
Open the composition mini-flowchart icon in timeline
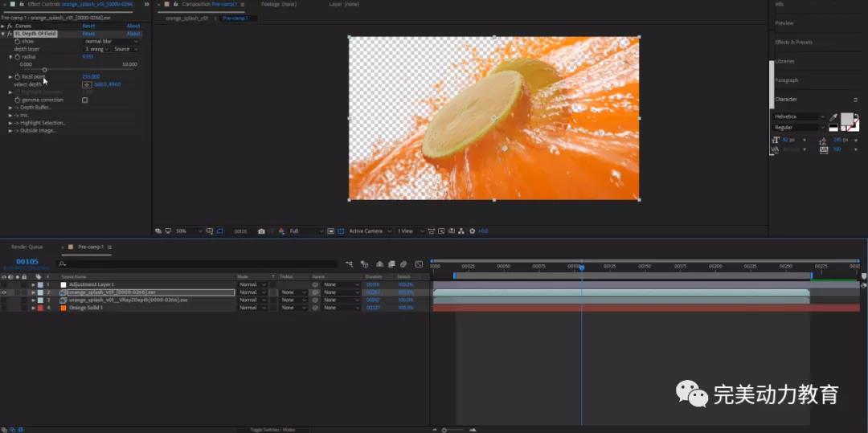[350, 264]
